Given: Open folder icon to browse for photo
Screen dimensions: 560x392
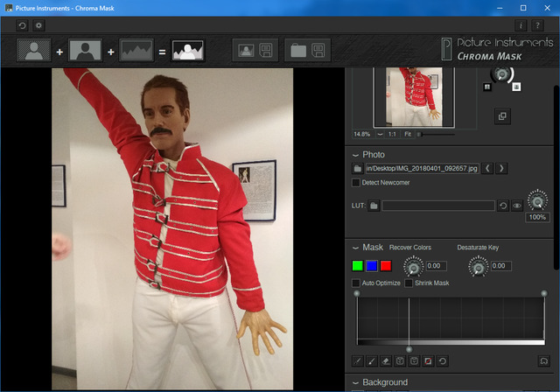Looking at the screenshot, I should coord(358,168).
